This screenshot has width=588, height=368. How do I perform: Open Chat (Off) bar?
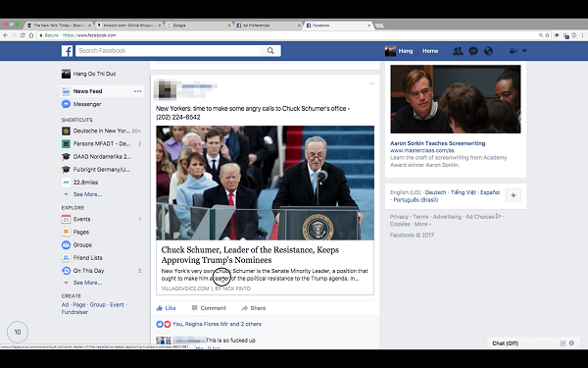[x=505, y=343]
